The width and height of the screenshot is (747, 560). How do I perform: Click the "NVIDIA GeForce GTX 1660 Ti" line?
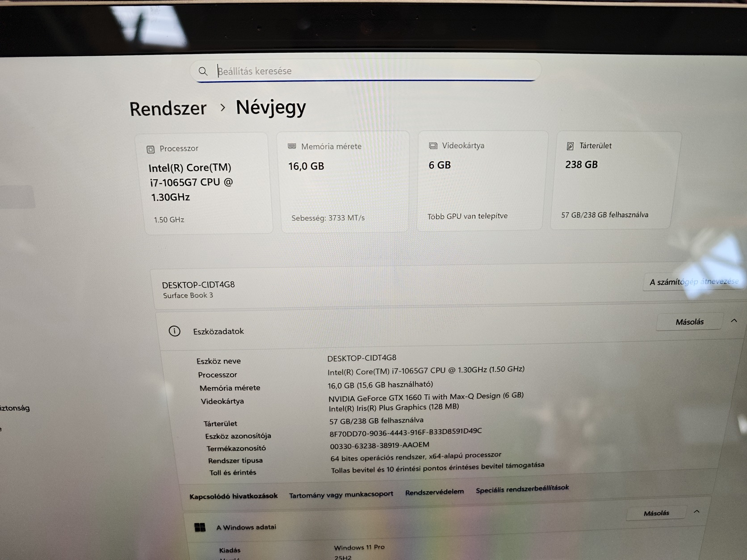click(426, 397)
